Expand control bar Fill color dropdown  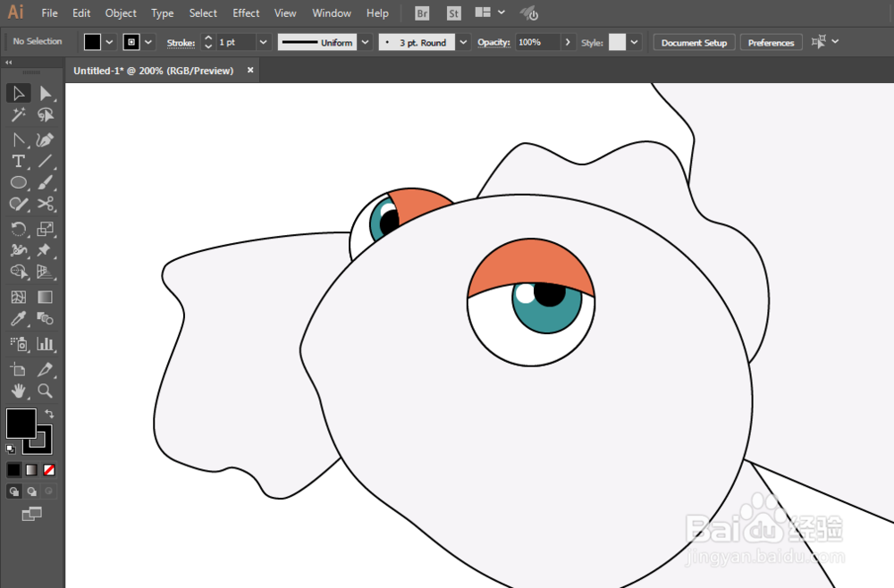pyautogui.click(x=109, y=42)
